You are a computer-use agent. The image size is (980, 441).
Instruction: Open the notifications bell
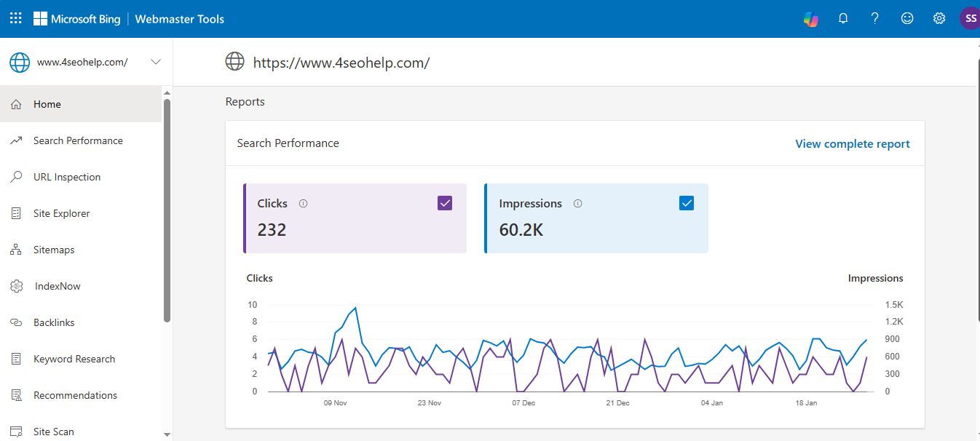pos(843,17)
